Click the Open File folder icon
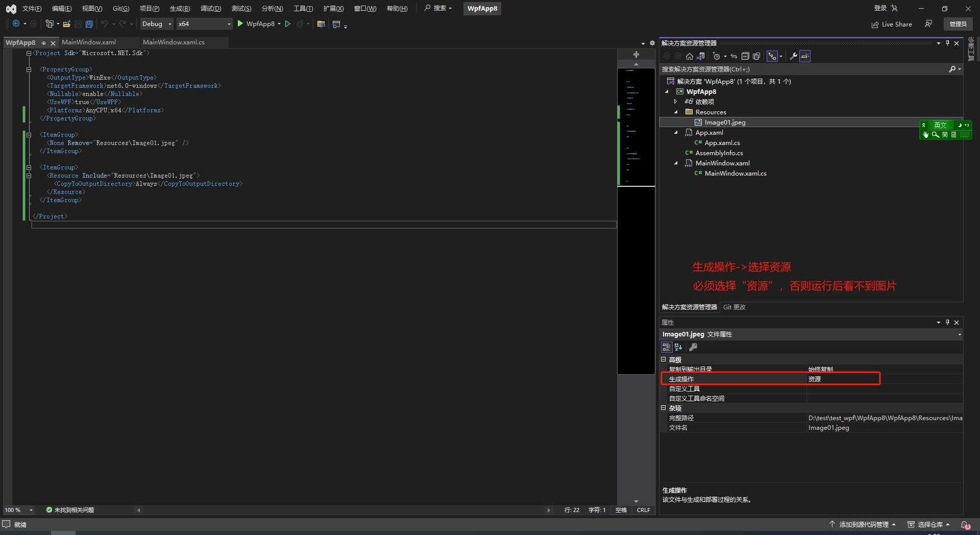 click(x=66, y=24)
